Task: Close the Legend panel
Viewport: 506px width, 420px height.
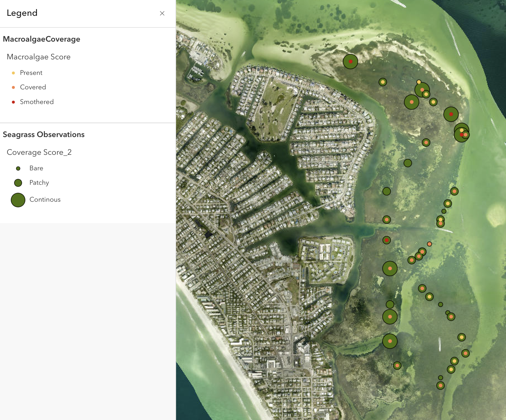Action: (x=162, y=13)
